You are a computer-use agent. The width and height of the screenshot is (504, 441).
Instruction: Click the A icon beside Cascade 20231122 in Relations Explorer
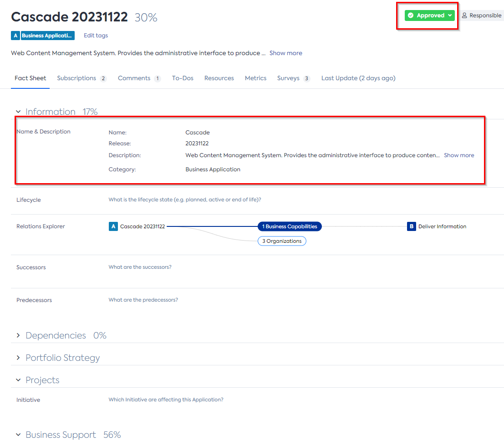[113, 226]
